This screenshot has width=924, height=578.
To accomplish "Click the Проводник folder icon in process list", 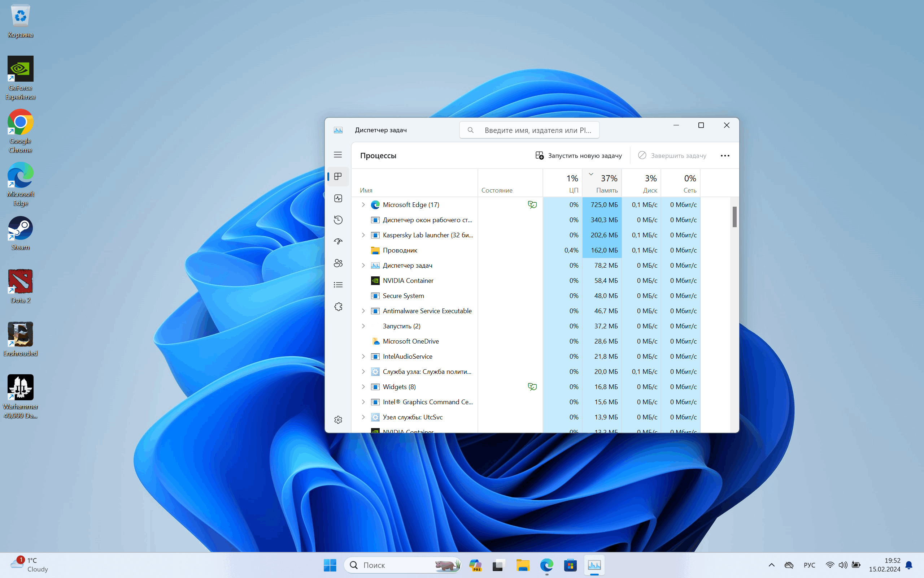I will click(x=375, y=250).
